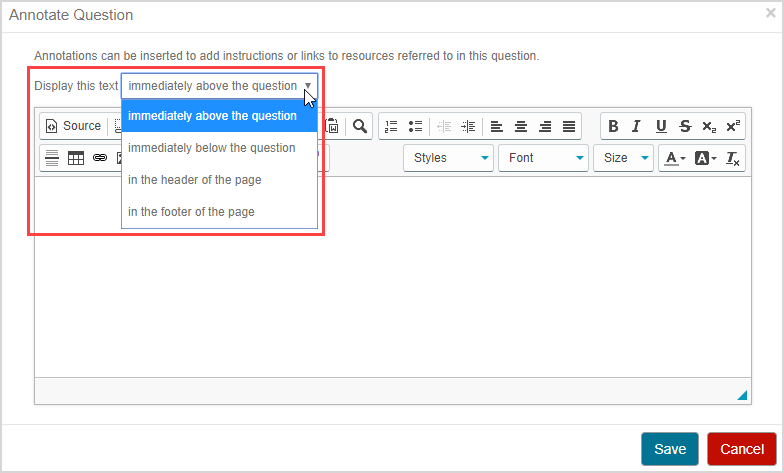This screenshot has width=784, height=473.
Task: Open the Font dropdown
Action: (542, 158)
